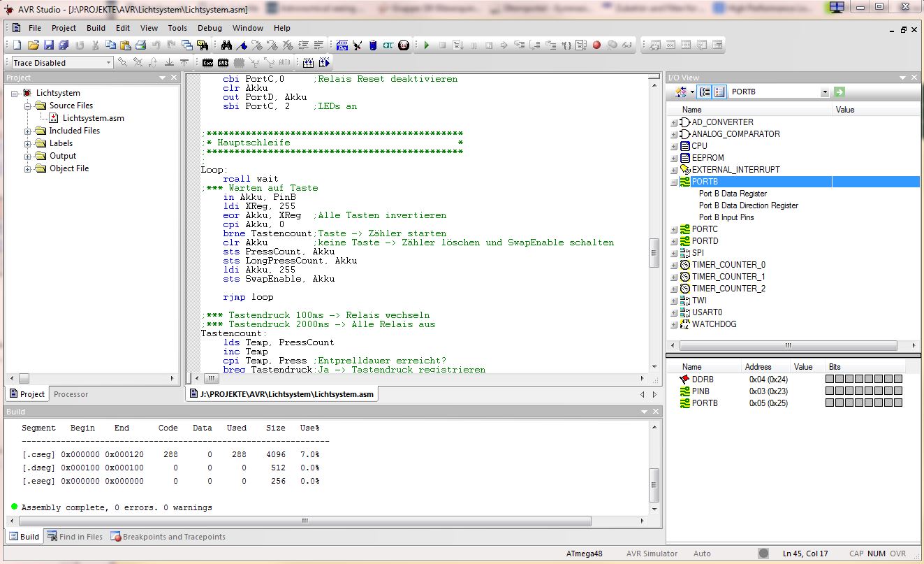Click the Con connect chip icon
Screen dimensions: 924x564
click(x=208, y=62)
